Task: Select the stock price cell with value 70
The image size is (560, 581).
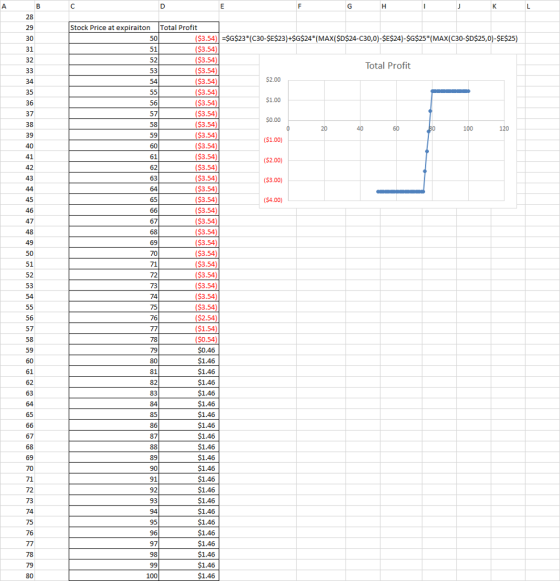Action: pos(113,253)
